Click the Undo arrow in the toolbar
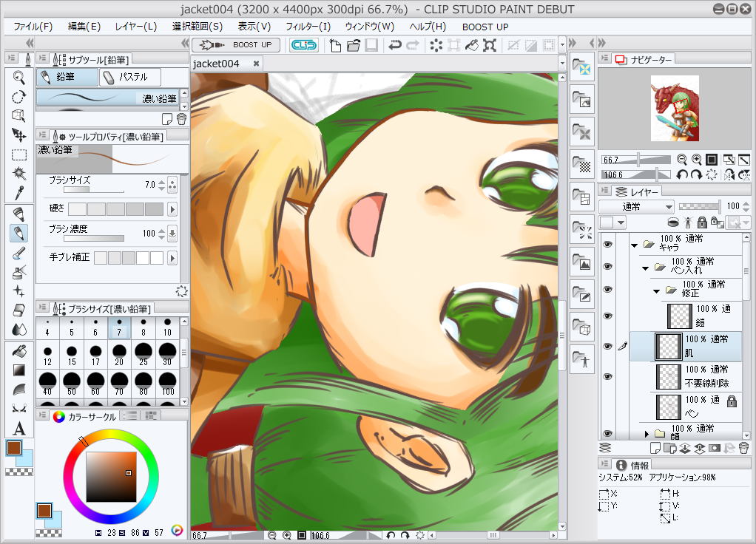The width and height of the screenshot is (756, 544). (x=395, y=45)
